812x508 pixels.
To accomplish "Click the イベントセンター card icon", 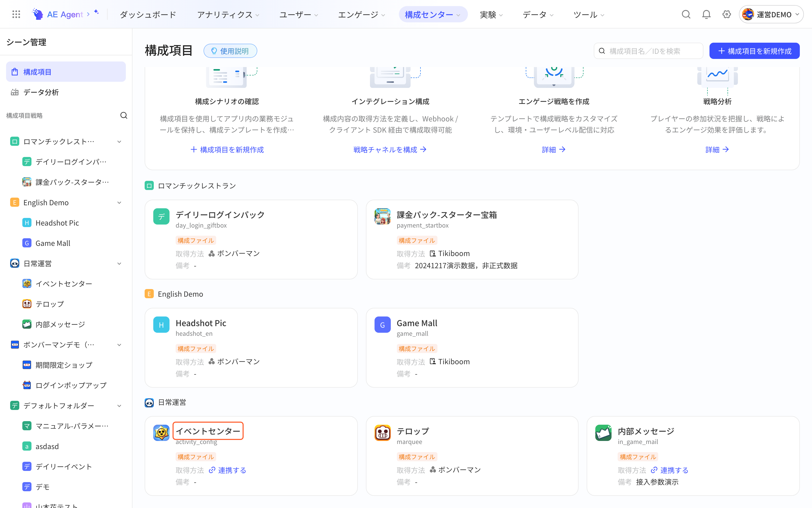I will (x=161, y=433).
